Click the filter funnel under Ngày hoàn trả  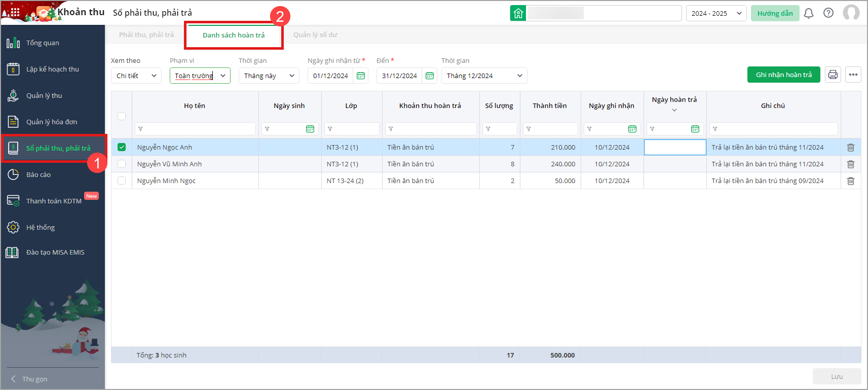tap(652, 129)
